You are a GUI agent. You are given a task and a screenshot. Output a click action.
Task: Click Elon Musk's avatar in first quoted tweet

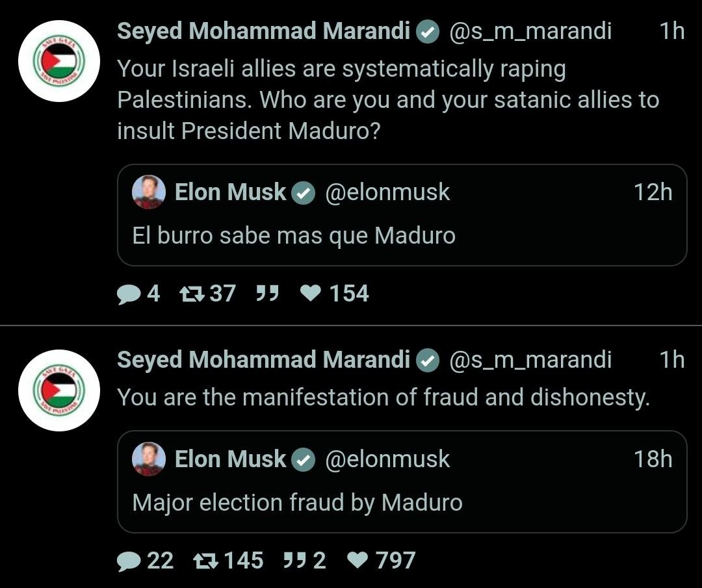(x=149, y=192)
